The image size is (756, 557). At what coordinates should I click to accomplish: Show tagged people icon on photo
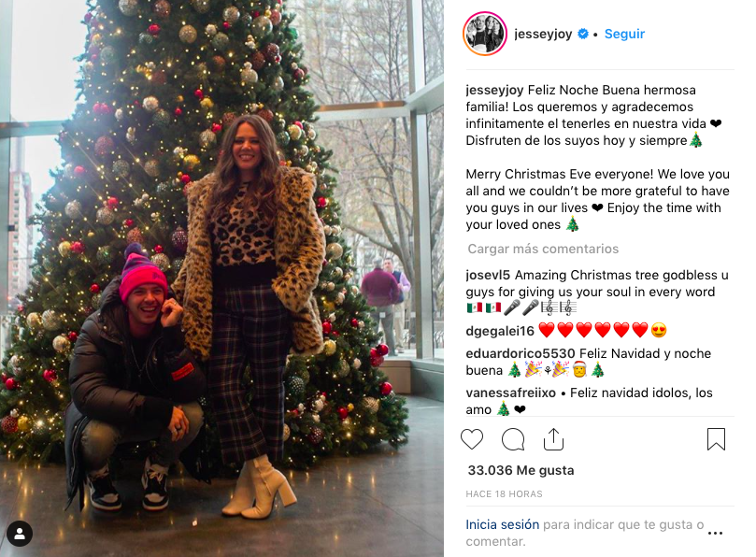point(20,534)
